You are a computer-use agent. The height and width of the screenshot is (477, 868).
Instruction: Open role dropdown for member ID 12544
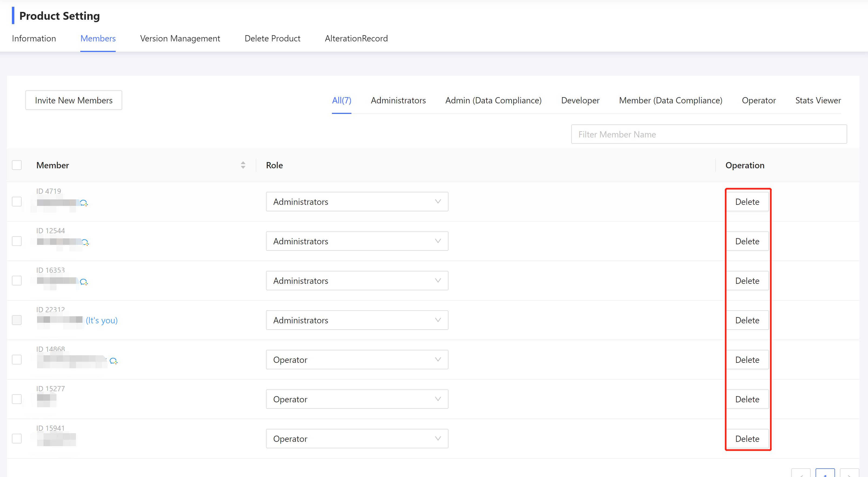[x=357, y=241]
